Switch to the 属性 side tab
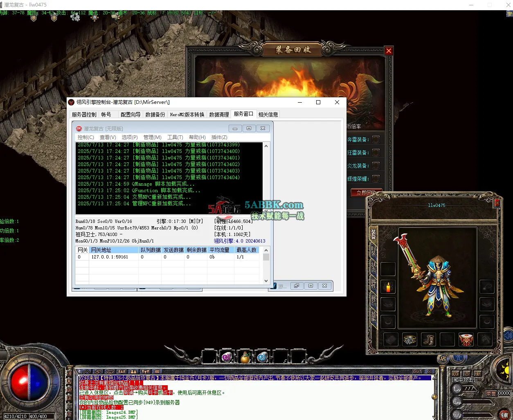 (373, 284)
